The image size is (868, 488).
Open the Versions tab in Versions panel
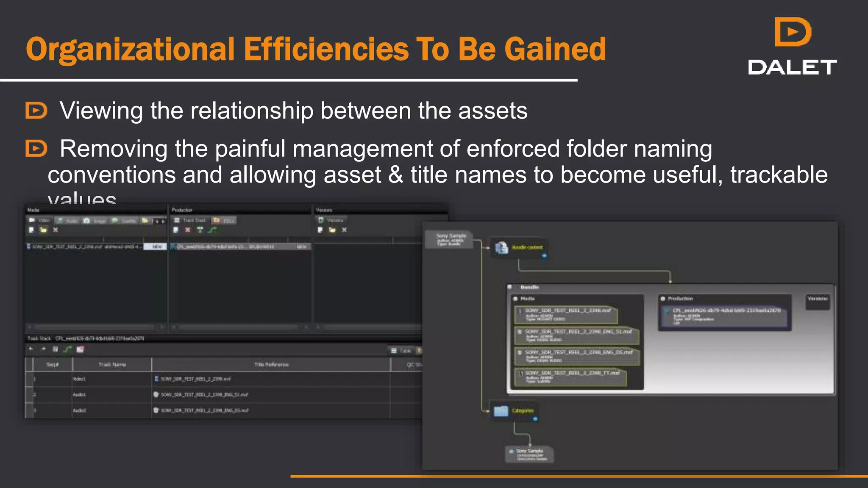(x=331, y=220)
